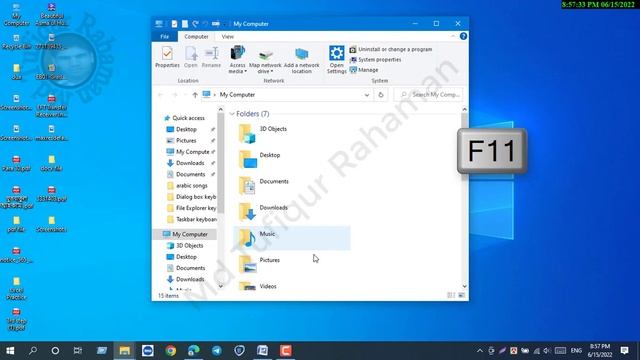Click the navigation pane scroll-down arrow
640x360 pixels.
click(220, 286)
